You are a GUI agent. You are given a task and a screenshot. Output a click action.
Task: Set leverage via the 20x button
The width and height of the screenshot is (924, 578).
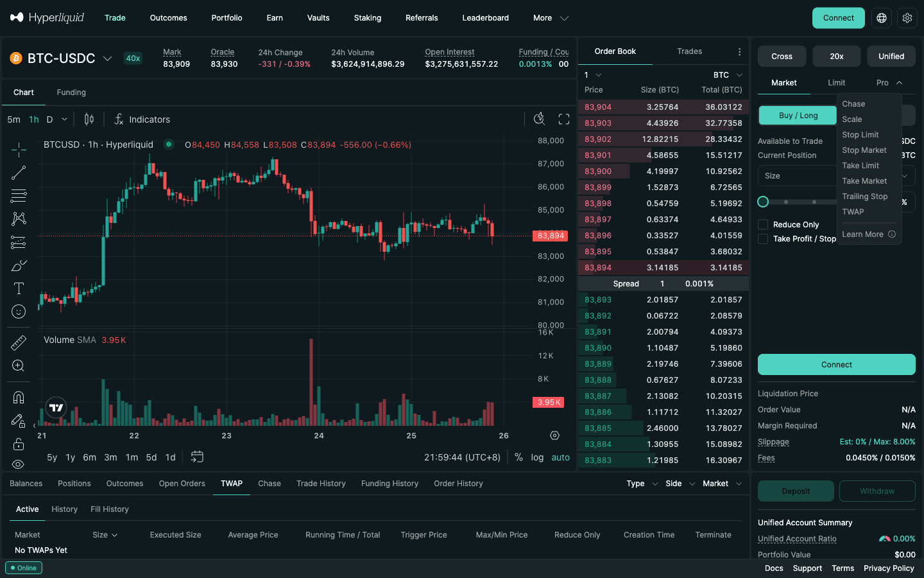click(837, 57)
